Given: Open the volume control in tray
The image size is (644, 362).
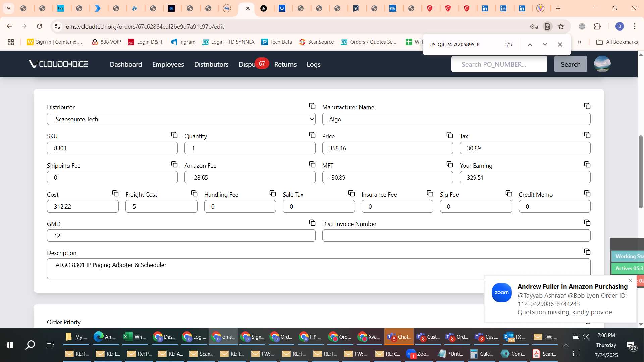Looking at the screenshot, I should 586,336.
